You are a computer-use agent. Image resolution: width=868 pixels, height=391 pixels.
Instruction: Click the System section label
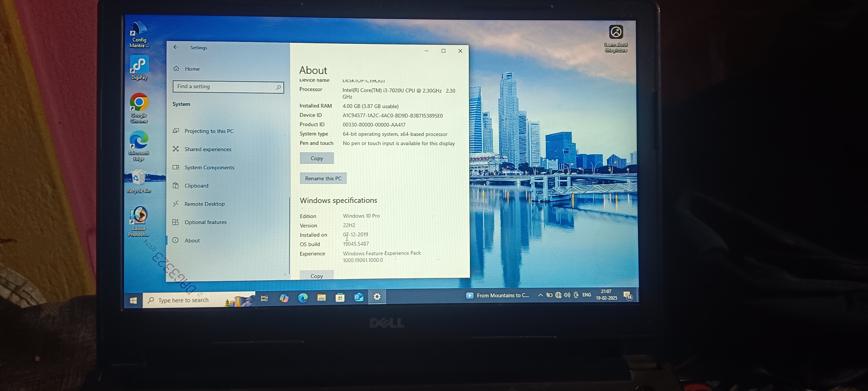point(181,104)
